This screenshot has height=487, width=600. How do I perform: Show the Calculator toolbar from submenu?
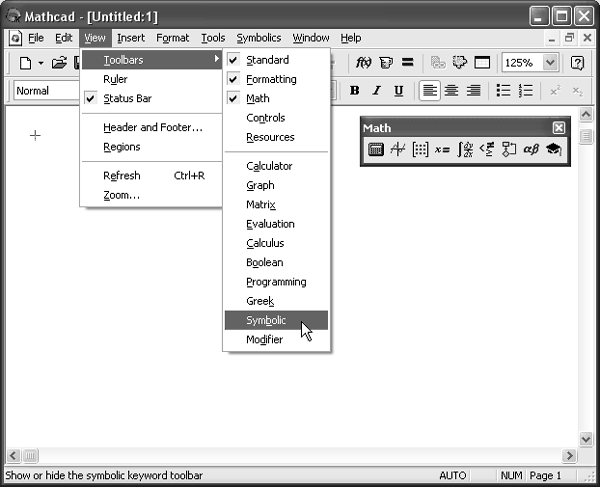[276, 166]
